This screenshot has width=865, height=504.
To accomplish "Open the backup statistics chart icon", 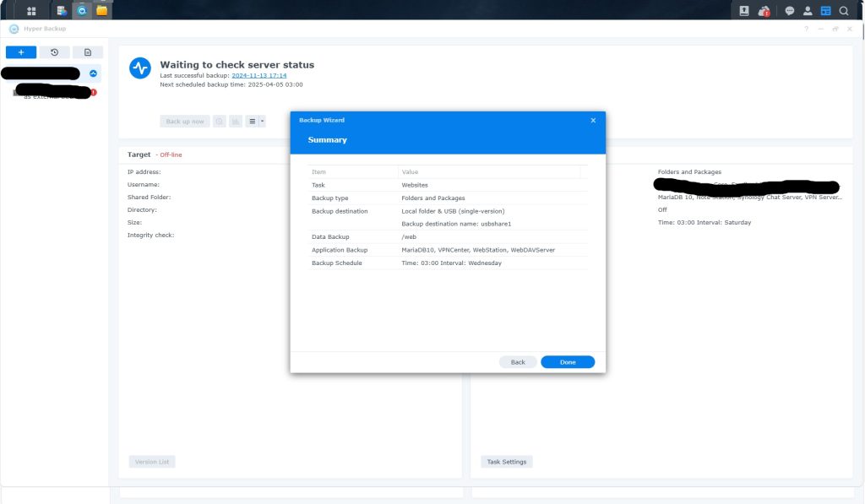I will (x=236, y=122).
